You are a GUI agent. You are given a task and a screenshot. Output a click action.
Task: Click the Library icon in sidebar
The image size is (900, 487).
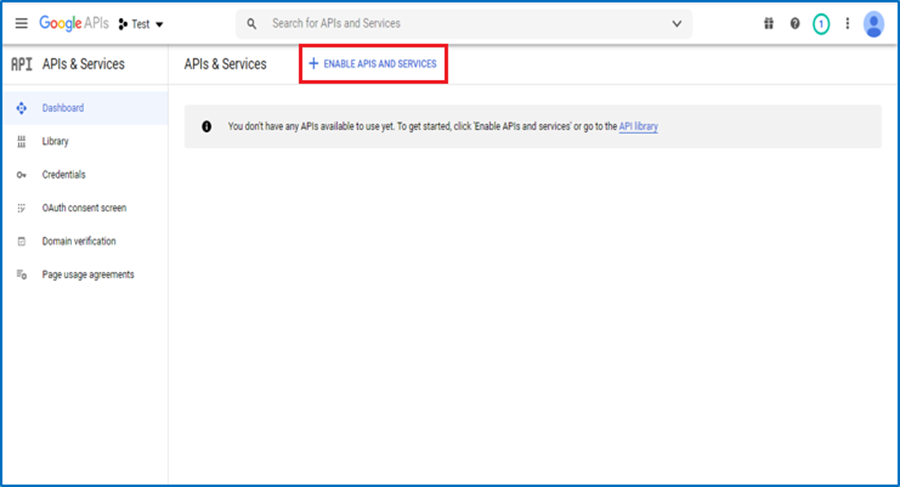coord(22,142)
